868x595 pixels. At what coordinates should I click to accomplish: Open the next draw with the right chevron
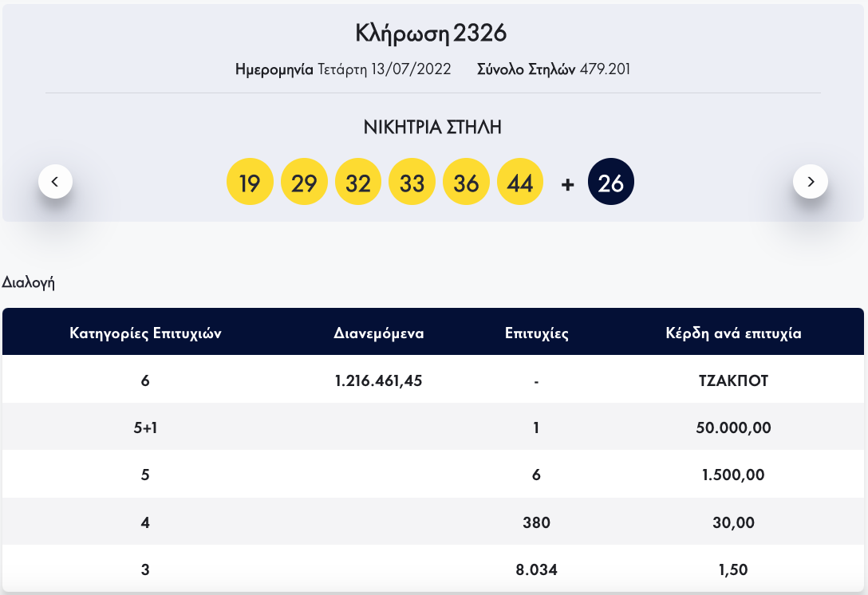(811, 181)
